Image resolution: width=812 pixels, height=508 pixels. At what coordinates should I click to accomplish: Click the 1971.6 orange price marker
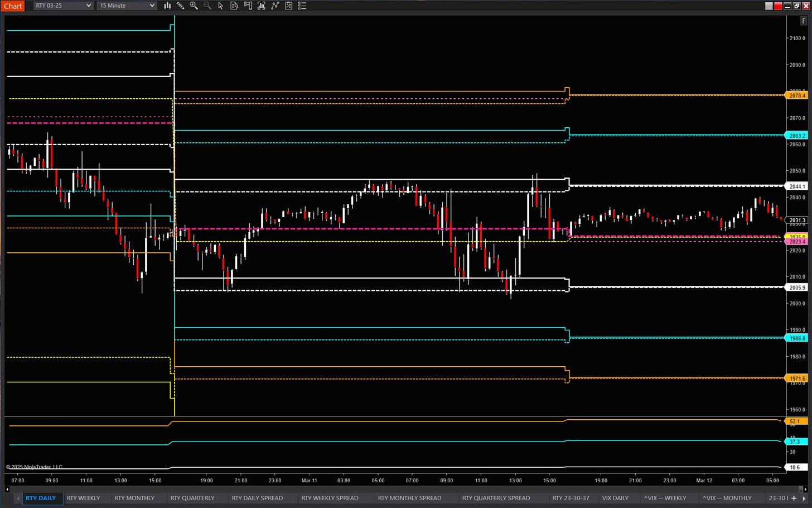(796, 378)
